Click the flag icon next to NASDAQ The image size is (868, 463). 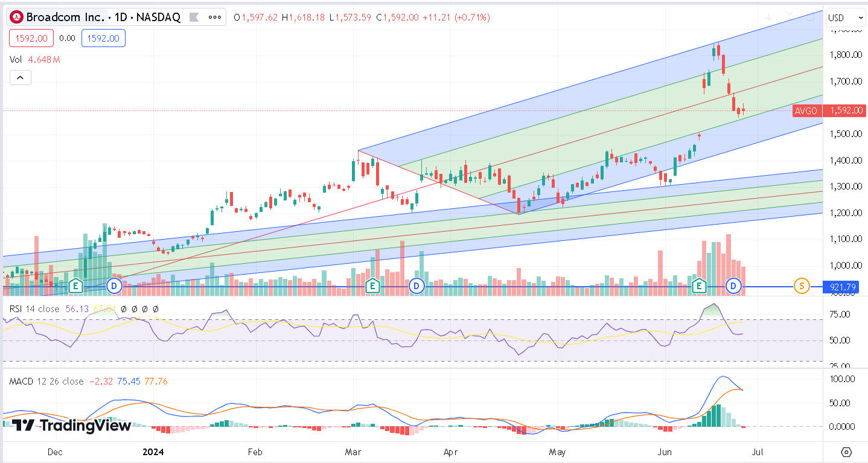click(194, 17)
